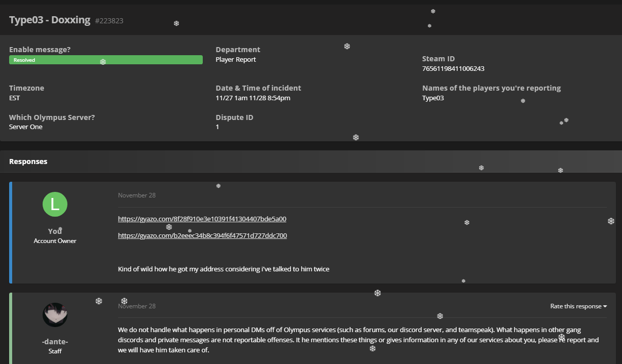The height and width of the screenshot is (364, 622).
Task: Click the incident date and time value
Action: tap(253, 98)
